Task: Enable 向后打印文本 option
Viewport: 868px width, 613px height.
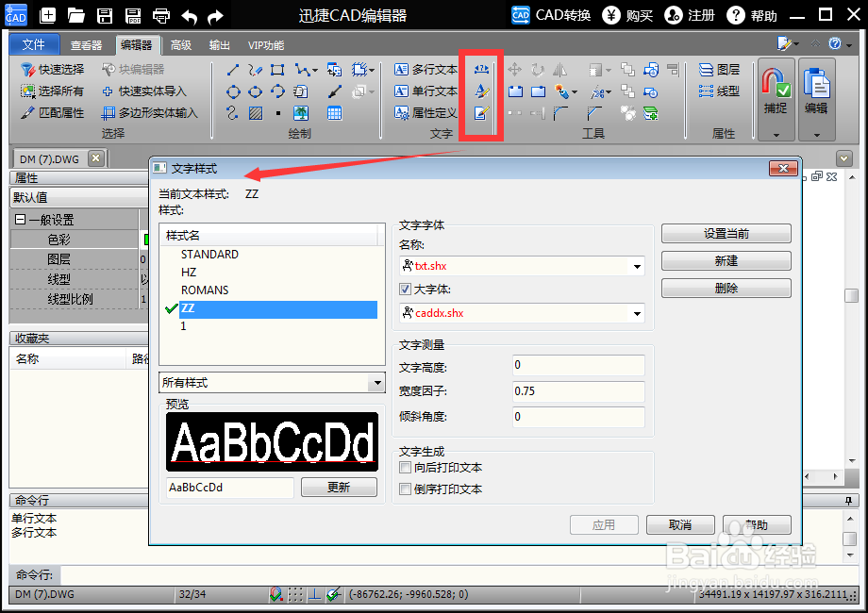Action: (x=407, y=466)
